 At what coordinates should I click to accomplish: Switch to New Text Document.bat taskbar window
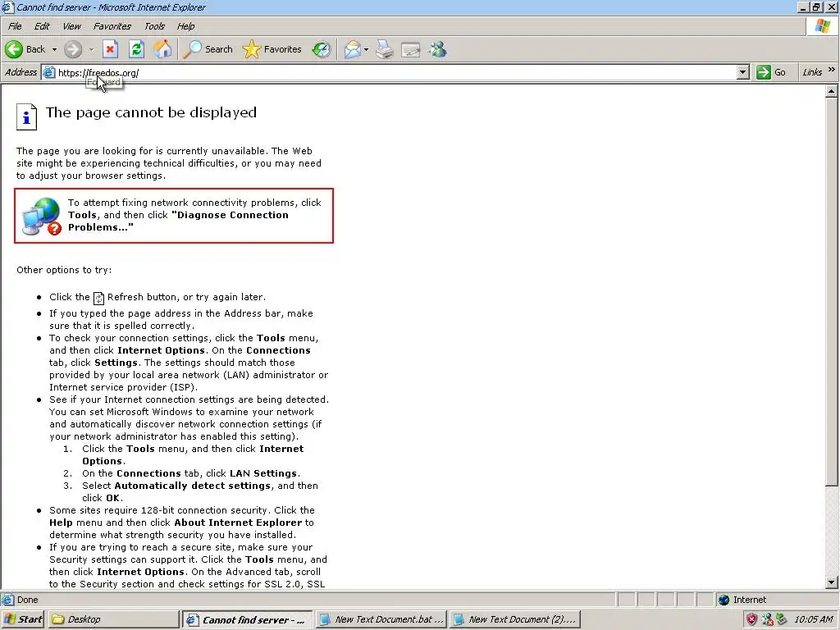coord(381,619)
